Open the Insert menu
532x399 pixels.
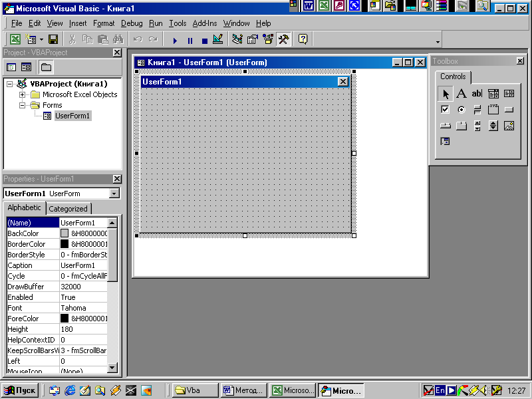(x=78, y=23)
